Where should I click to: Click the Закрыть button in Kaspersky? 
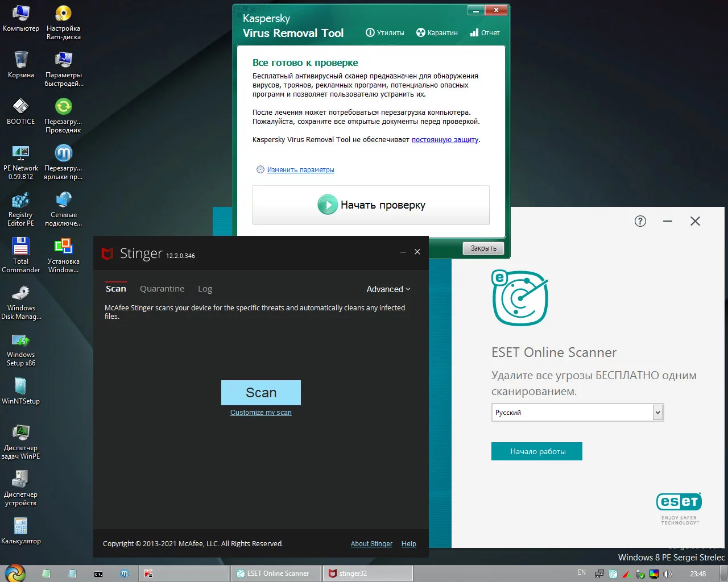(x=483, y=248)
